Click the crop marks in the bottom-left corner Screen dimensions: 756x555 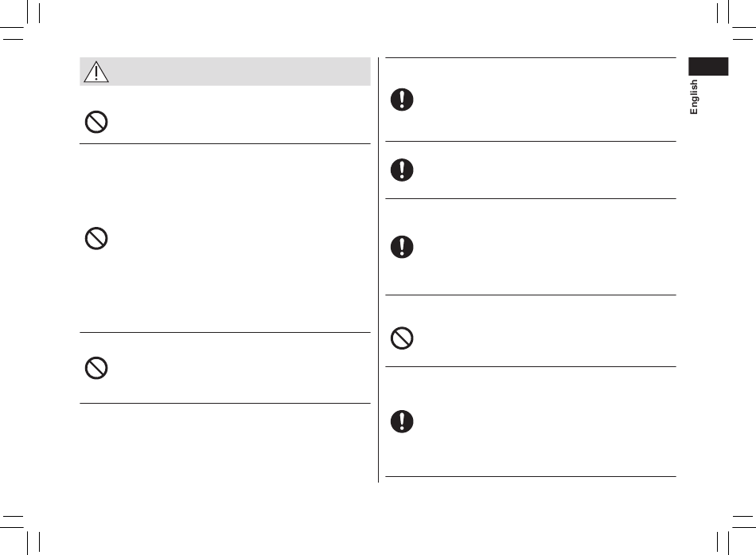pos(20,534)
